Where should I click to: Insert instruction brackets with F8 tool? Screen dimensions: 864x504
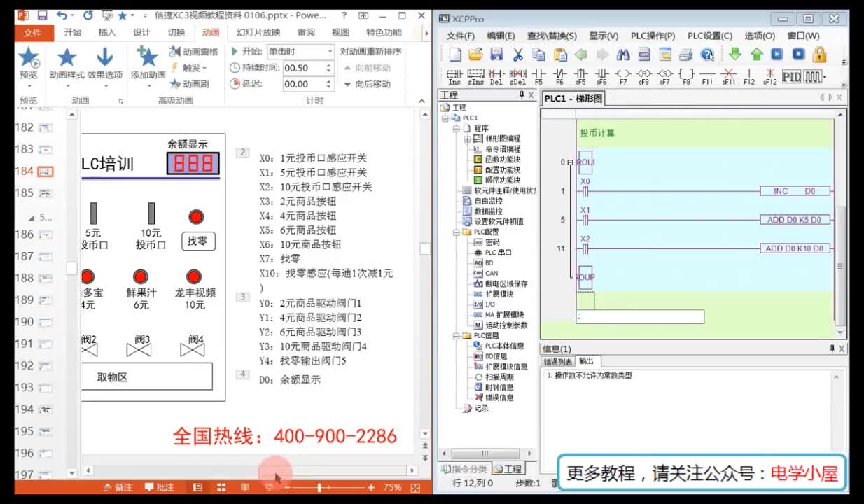[686, 76]
